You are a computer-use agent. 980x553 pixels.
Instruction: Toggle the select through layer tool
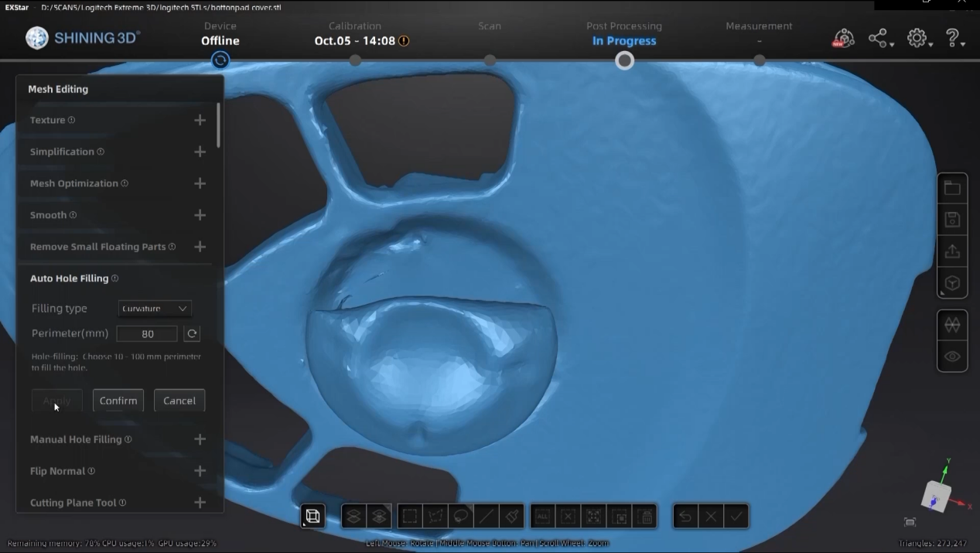(378, 516)
